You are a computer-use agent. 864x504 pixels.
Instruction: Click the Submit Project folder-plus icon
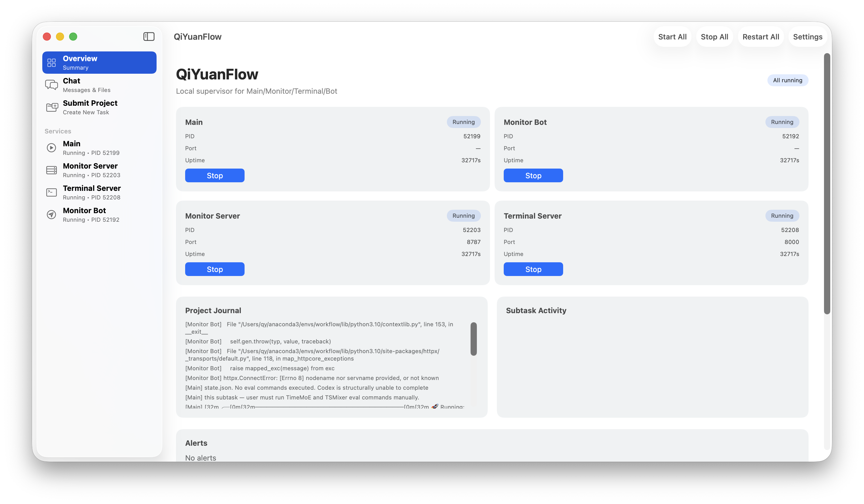pos(52,107)
